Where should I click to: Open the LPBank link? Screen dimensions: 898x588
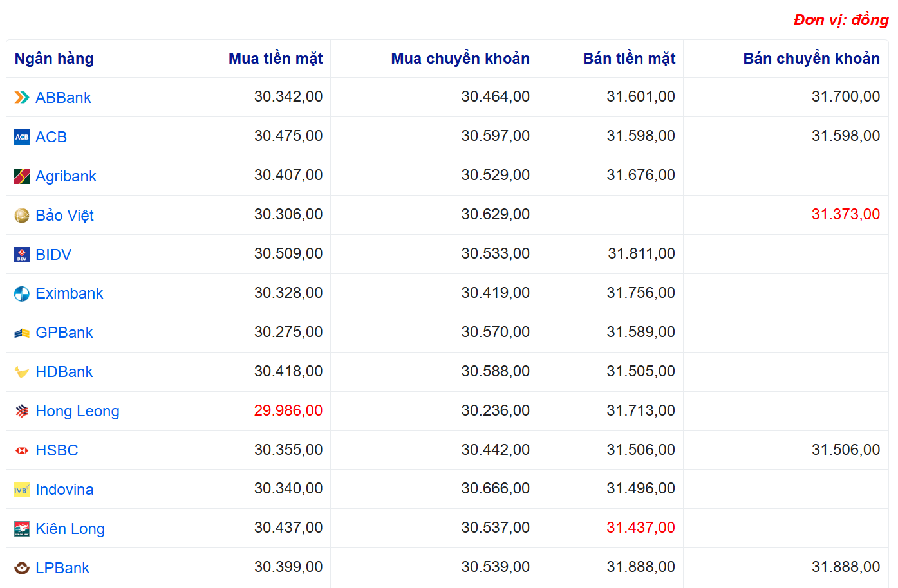tap(62, 568)
